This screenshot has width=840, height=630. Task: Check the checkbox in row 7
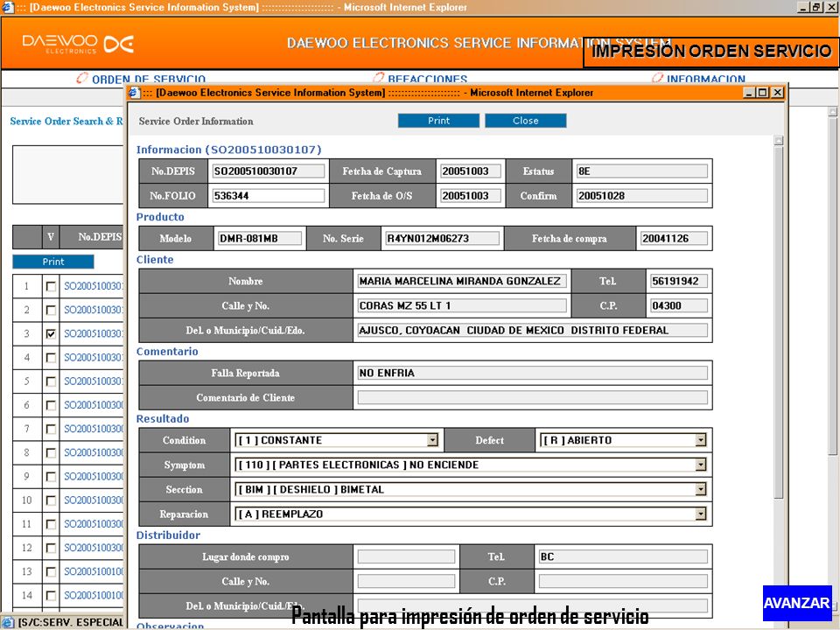pyautogui.click(x=51, y=429)
